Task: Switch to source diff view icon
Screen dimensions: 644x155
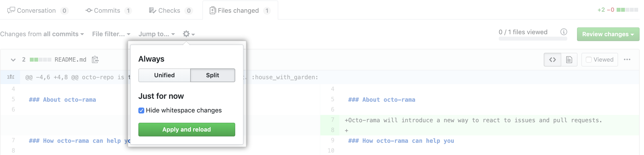Action: (552, 60)
